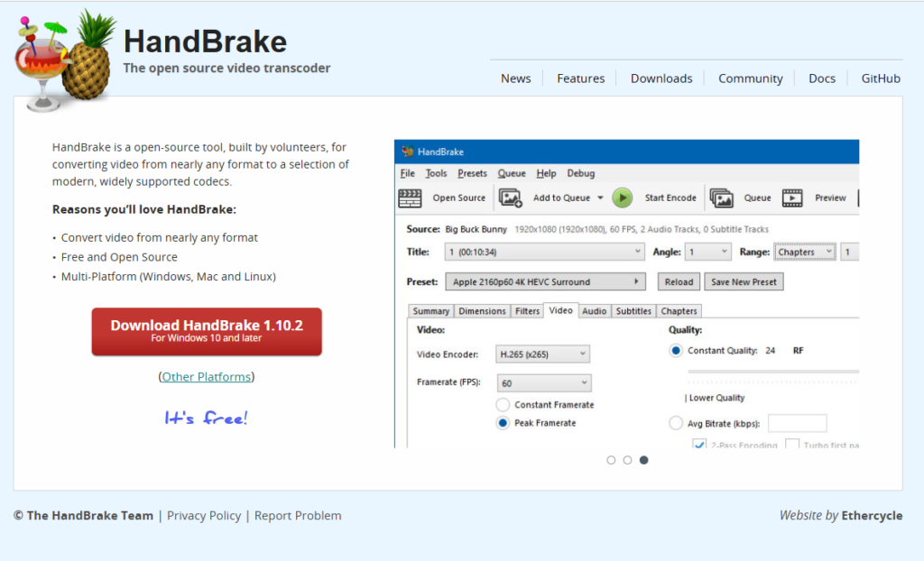Click the Download HandBrake 1.10.2 button
This screenshot has height=561, width=924.
coord(207,331)
